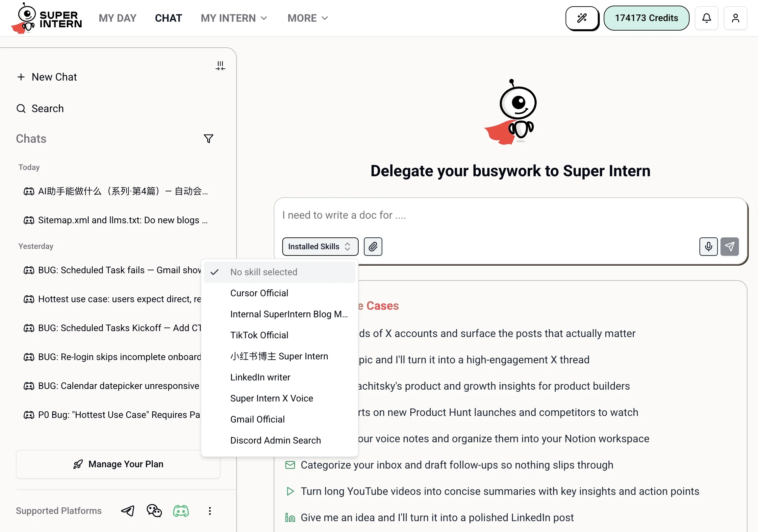Screen dimensions: 758x532
Task: Send the message with the paper plane button
Action: click(729, 247)
